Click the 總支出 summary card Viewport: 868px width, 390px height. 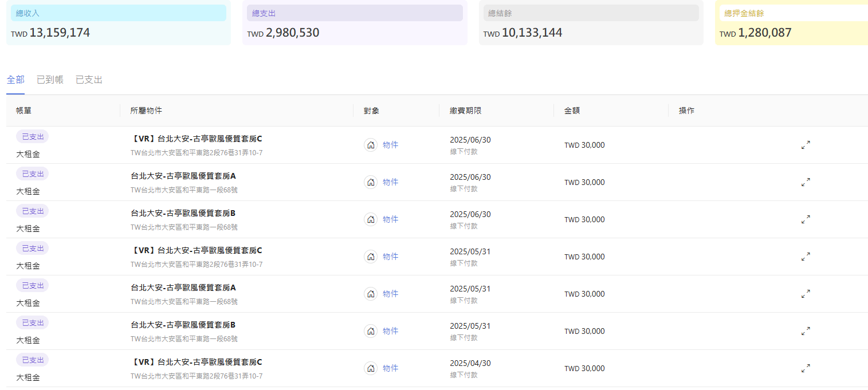pyautogui.click(x=354, y=22)
